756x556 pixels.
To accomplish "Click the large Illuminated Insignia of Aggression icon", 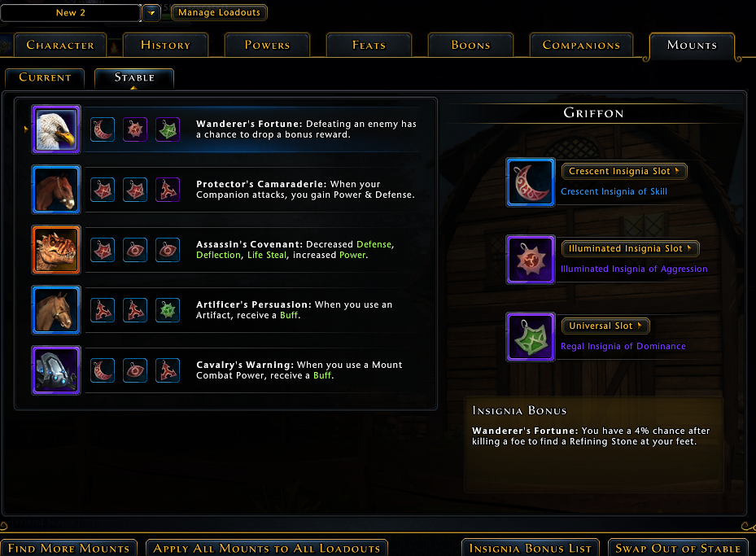I will pyautogui.click(x=531, y=260).
